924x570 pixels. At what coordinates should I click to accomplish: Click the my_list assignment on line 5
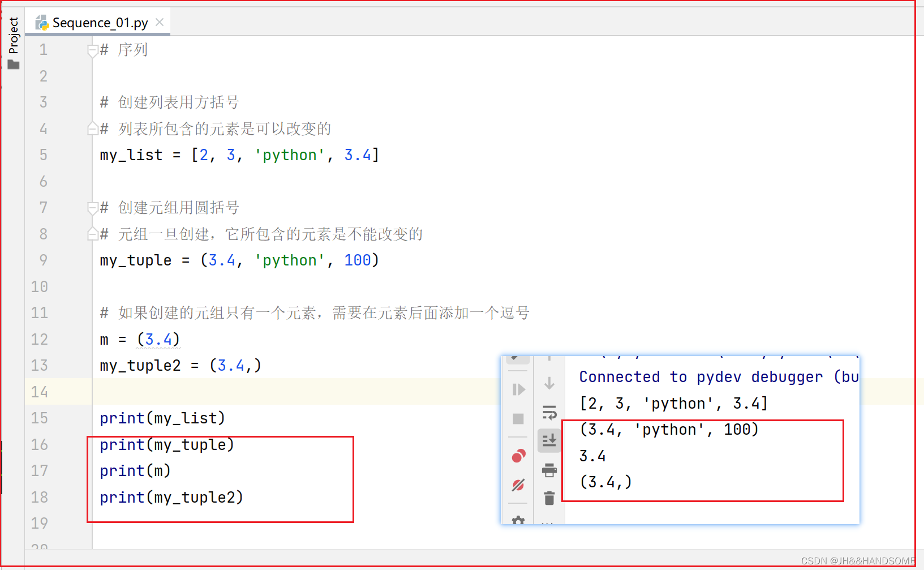[239, 155]
